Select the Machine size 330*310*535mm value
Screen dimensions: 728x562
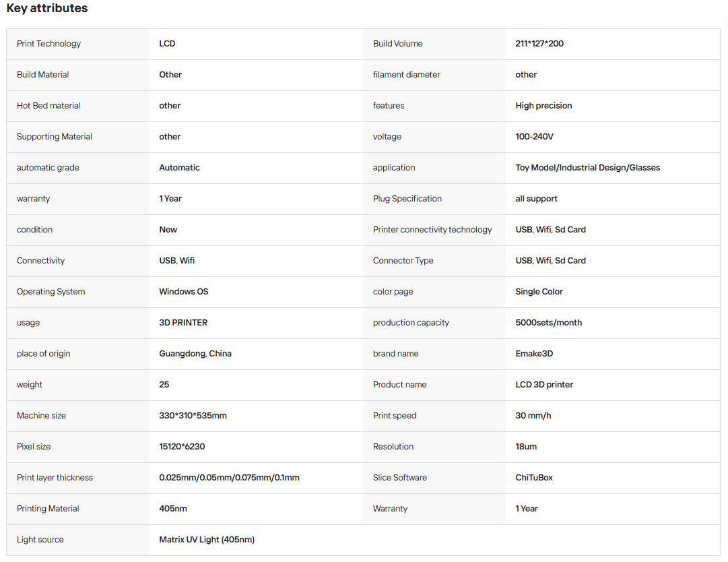tap(193, 416)
